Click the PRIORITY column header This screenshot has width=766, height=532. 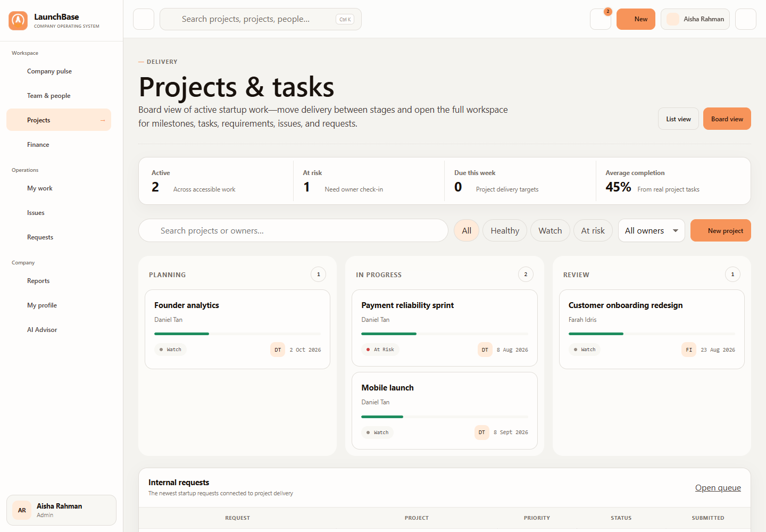(537, 518)
